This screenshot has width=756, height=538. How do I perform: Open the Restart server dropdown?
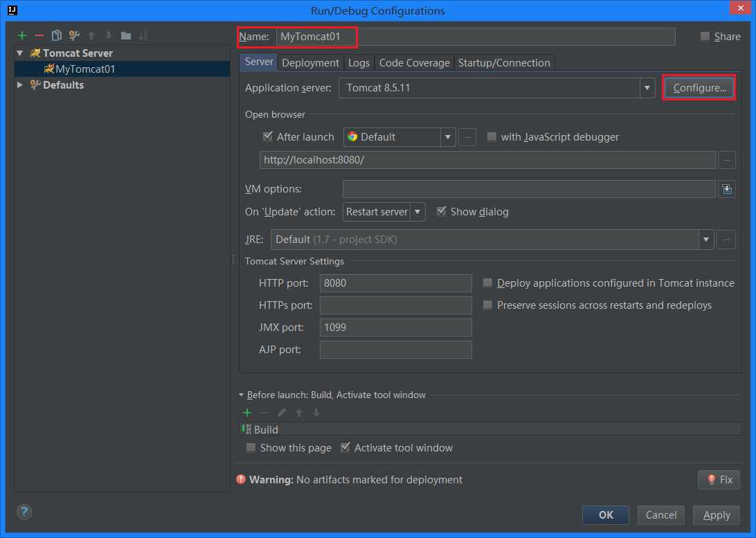417,212
